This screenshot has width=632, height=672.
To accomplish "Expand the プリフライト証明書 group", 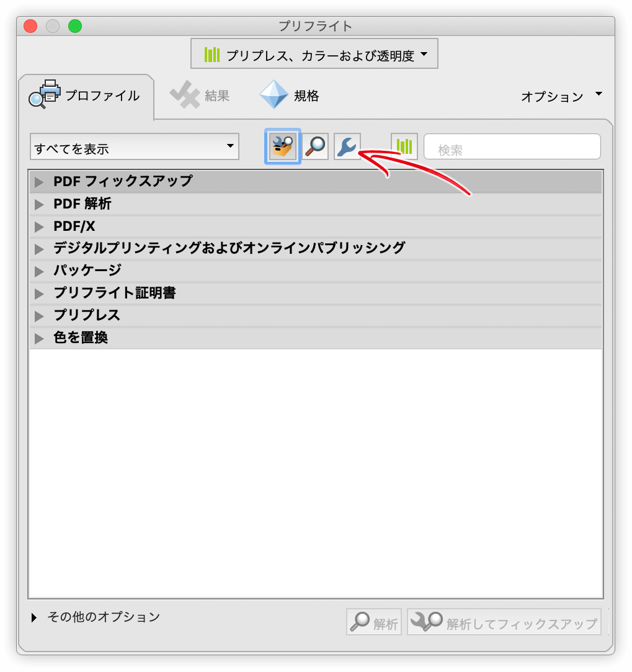I will 39,293.
